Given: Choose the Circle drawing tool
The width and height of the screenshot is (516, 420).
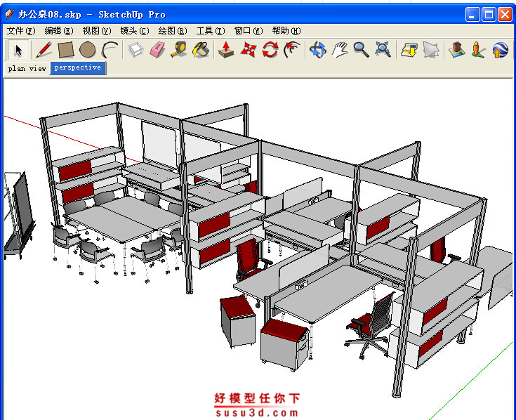Looking at the screenshot, I should pyautogui.click(x=88, y=50).
